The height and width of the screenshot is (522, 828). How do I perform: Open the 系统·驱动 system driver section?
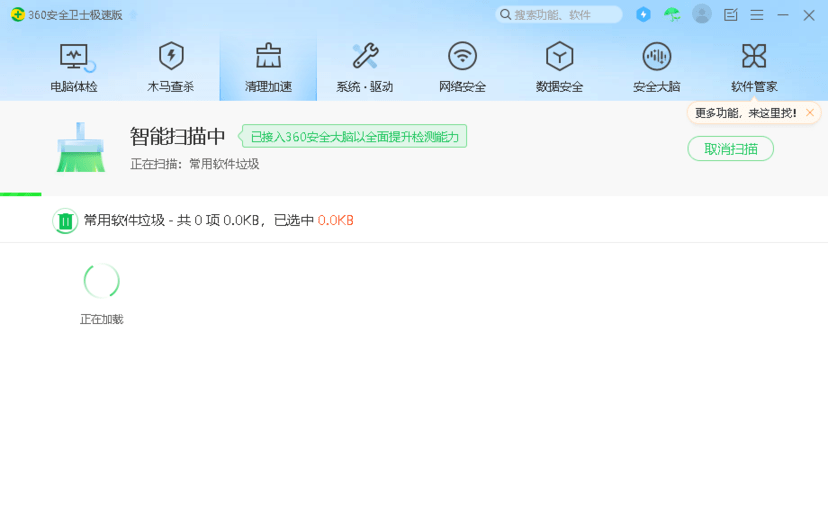point(365,68)
